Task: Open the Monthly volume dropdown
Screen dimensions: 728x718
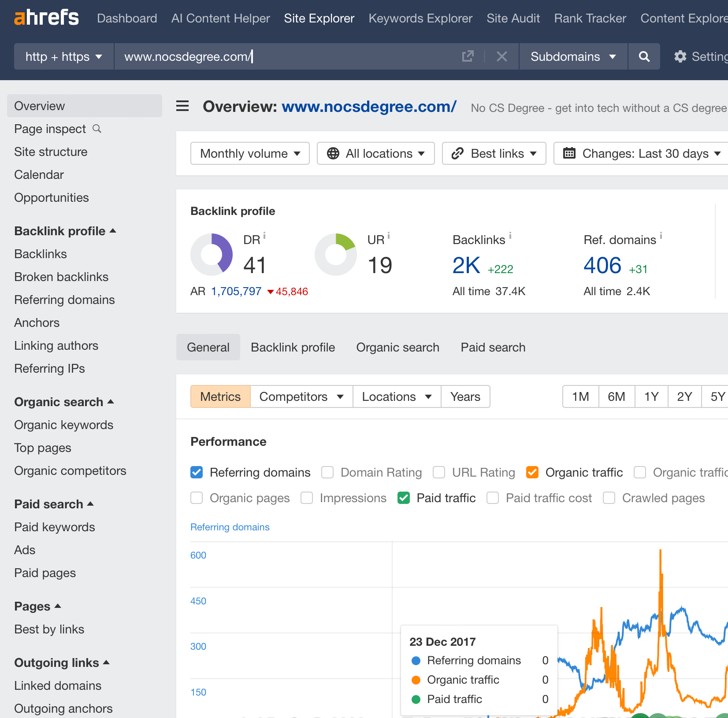Action: pos(249,153)
